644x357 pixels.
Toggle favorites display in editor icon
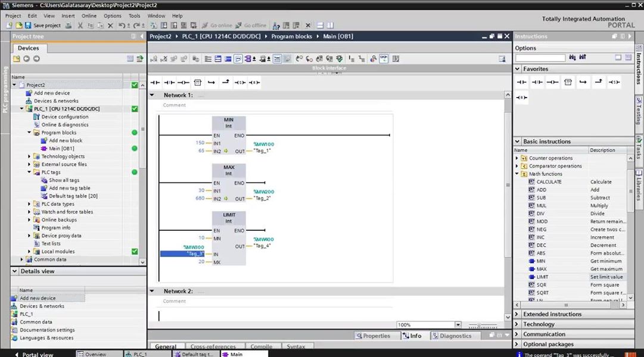click(277, 59)
